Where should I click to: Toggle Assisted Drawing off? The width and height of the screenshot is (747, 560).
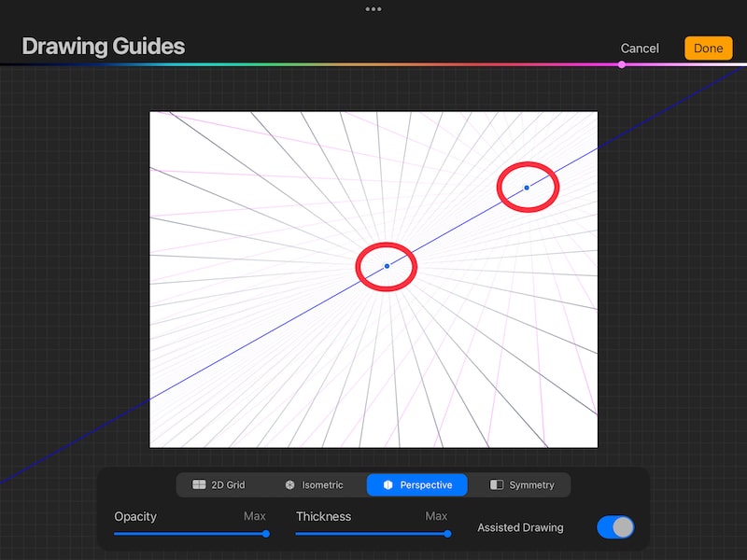pyautogui.click(x=613, y=527)
